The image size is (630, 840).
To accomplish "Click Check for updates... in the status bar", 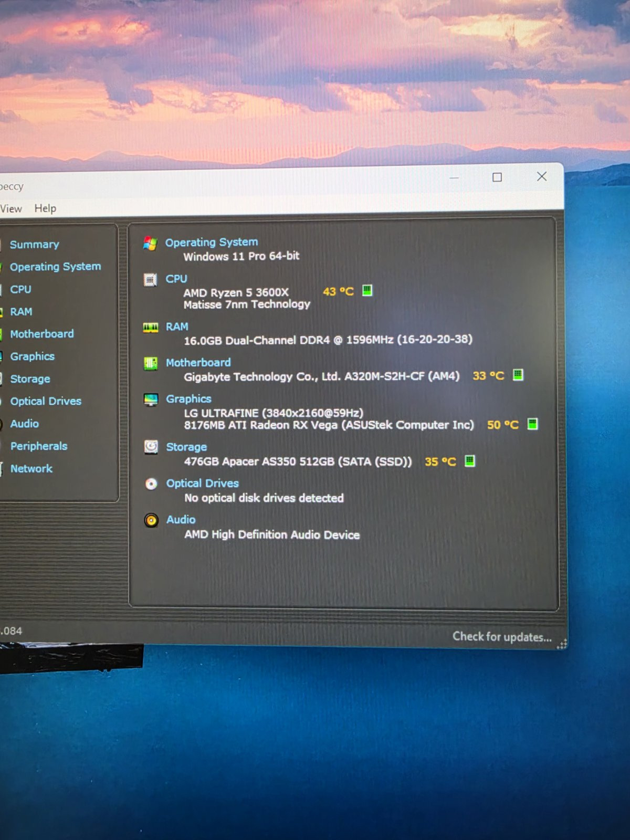I will click(502, 637).
